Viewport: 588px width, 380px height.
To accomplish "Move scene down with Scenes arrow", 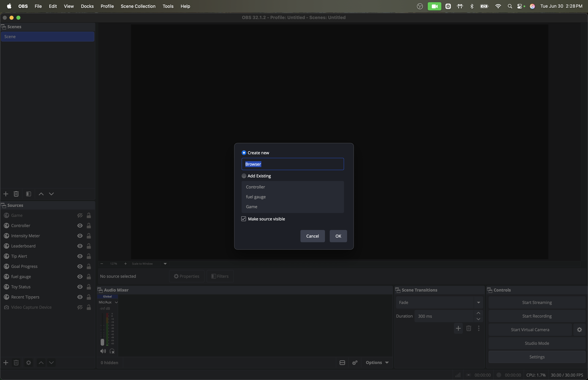I will click(51, 194).
